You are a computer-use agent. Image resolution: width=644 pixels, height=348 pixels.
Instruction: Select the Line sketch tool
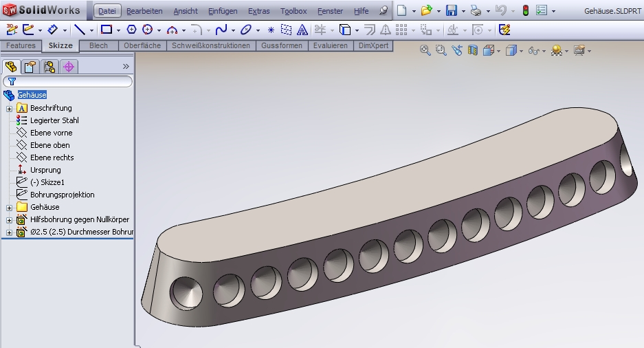[x=80, y=30]
